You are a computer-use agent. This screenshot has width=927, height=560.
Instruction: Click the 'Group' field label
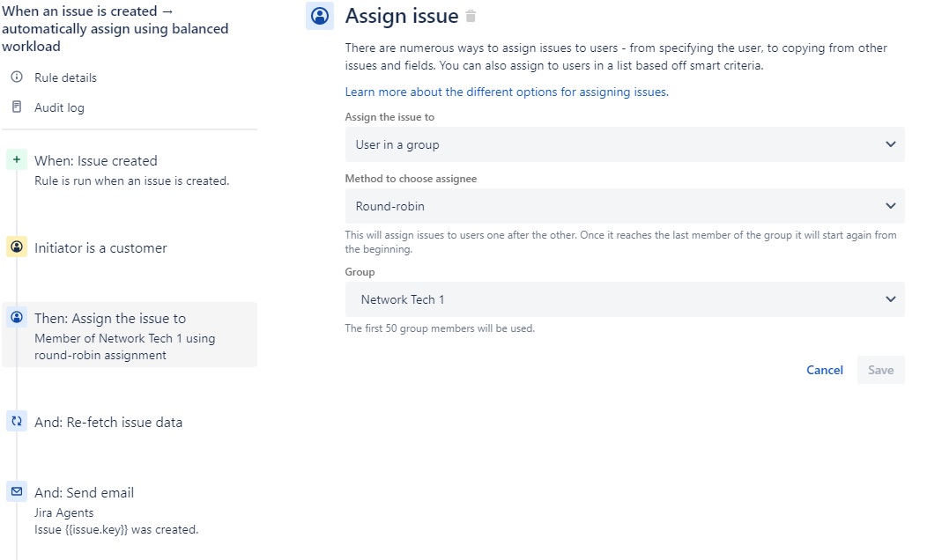pos(360,272)
